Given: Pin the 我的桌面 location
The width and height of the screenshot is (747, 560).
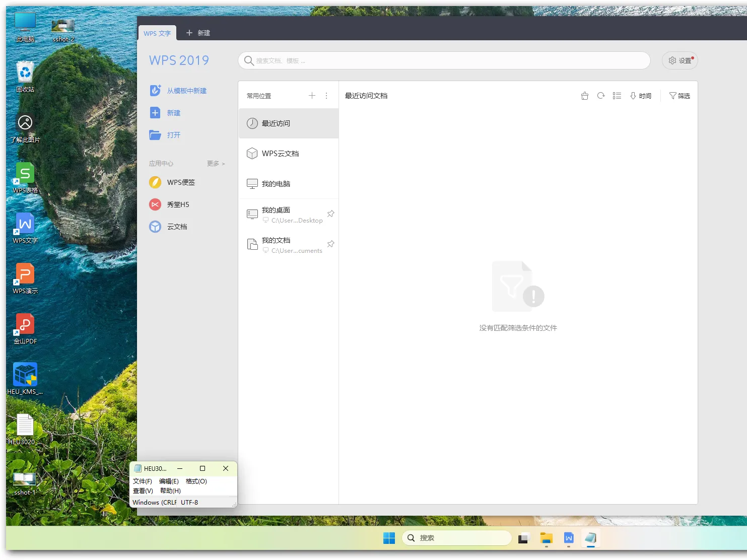Looking at the screenshot, I should point(330,214).
